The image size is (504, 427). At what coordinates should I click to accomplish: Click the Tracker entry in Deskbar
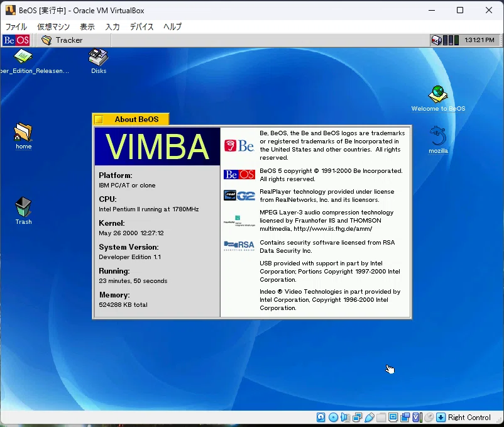click(x=74, y=40)
